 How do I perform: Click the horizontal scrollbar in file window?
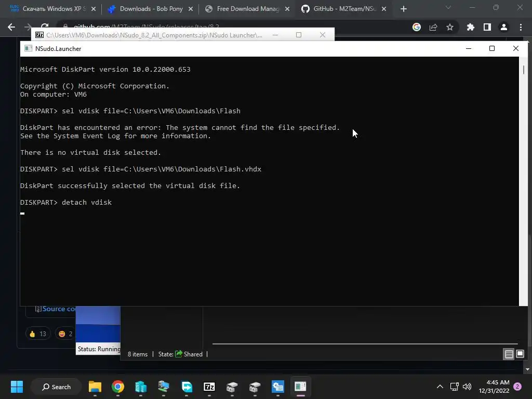coord(365,344)
